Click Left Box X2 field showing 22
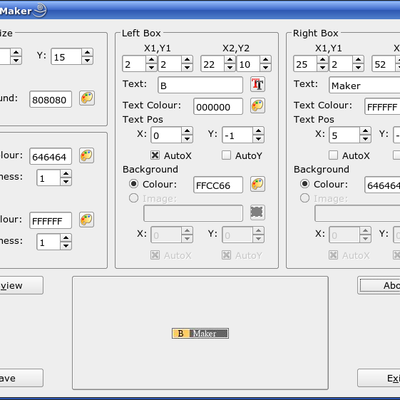 [x=213, y=64]
